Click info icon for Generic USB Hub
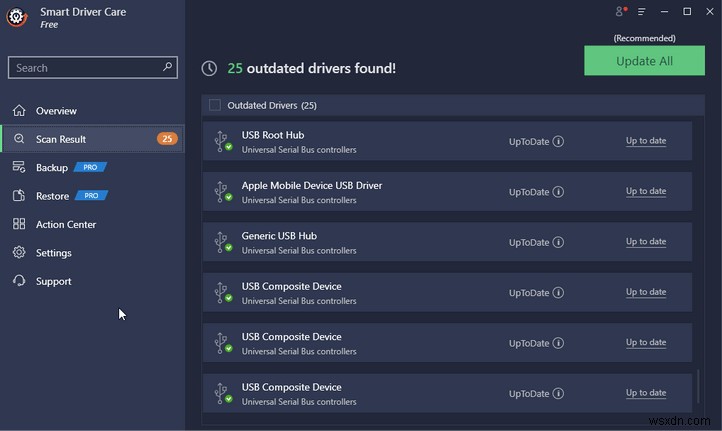 (558, 242)
